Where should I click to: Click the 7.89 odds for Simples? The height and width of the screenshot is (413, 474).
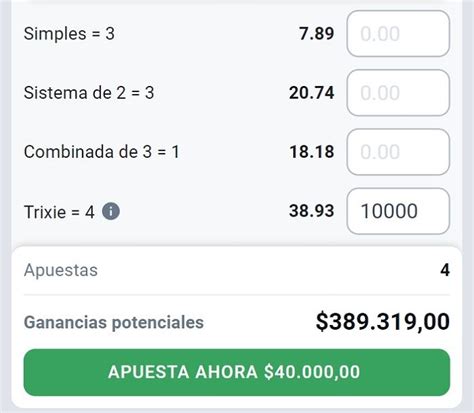click(316, 34)
